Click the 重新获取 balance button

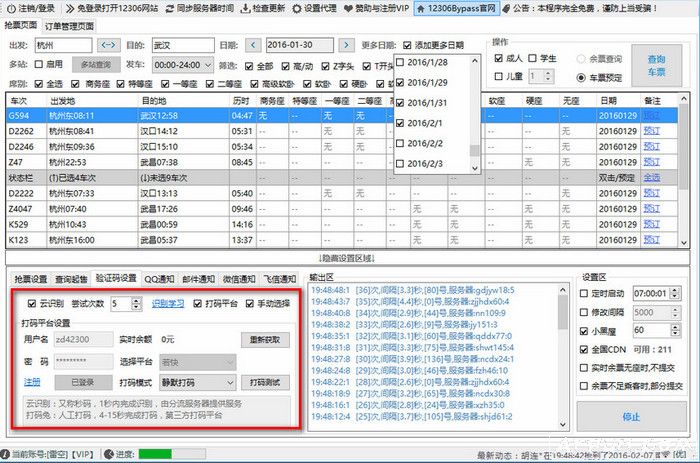coord(265,340)
